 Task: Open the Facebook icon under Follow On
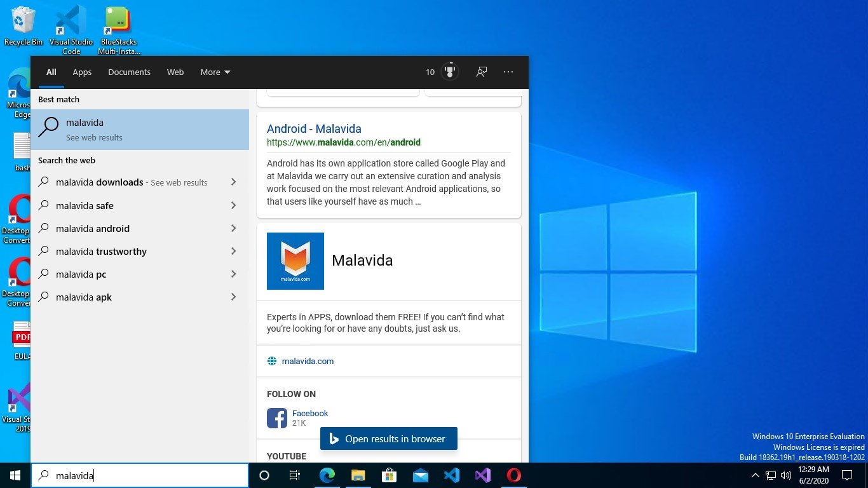[277, 418]
